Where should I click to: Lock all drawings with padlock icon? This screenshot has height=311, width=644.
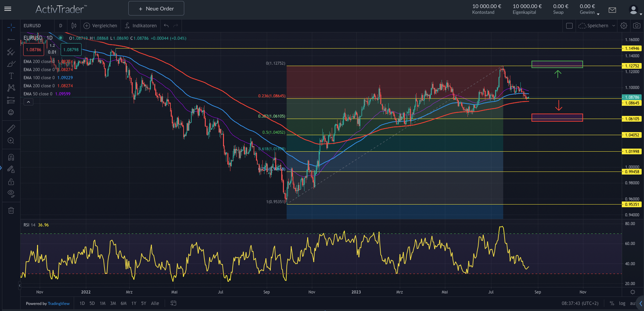pos(11,182)
